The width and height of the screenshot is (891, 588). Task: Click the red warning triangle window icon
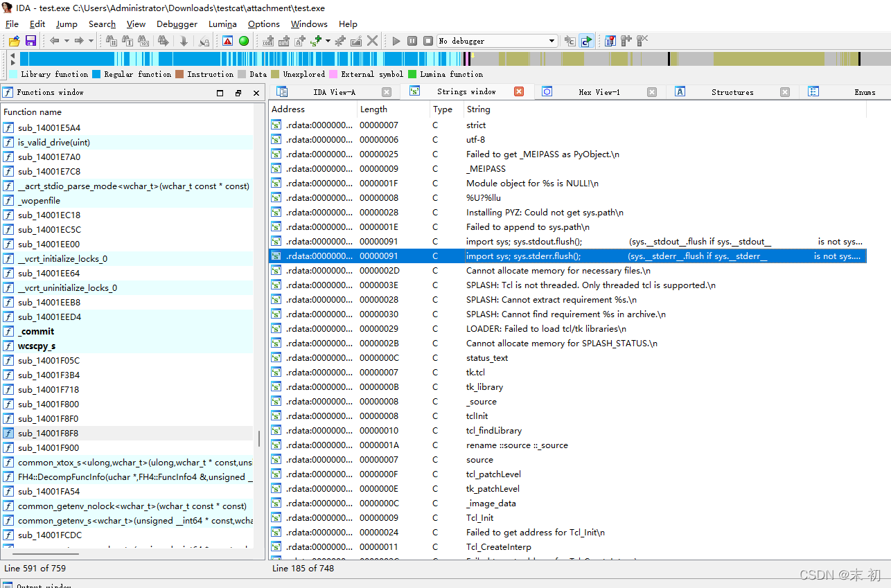click(227, 41)
